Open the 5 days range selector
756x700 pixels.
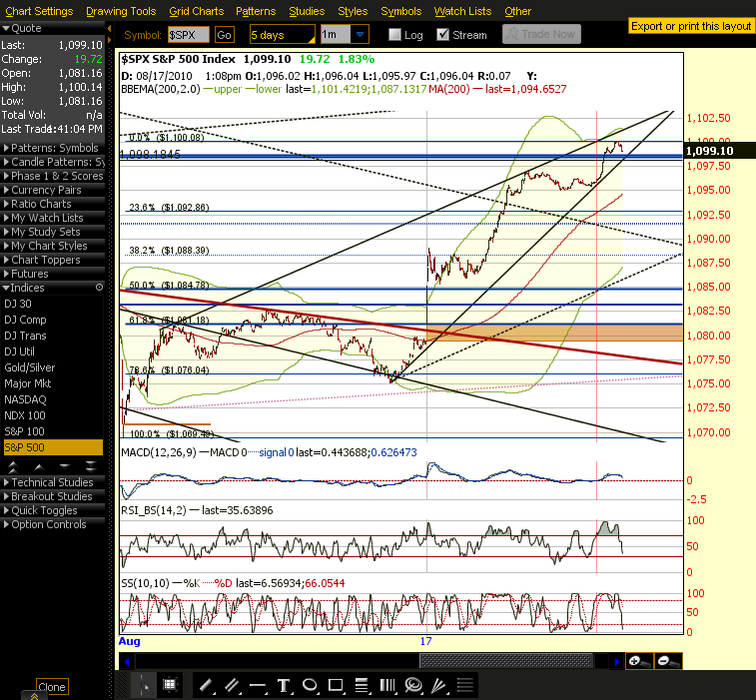(x=283, y=35)
